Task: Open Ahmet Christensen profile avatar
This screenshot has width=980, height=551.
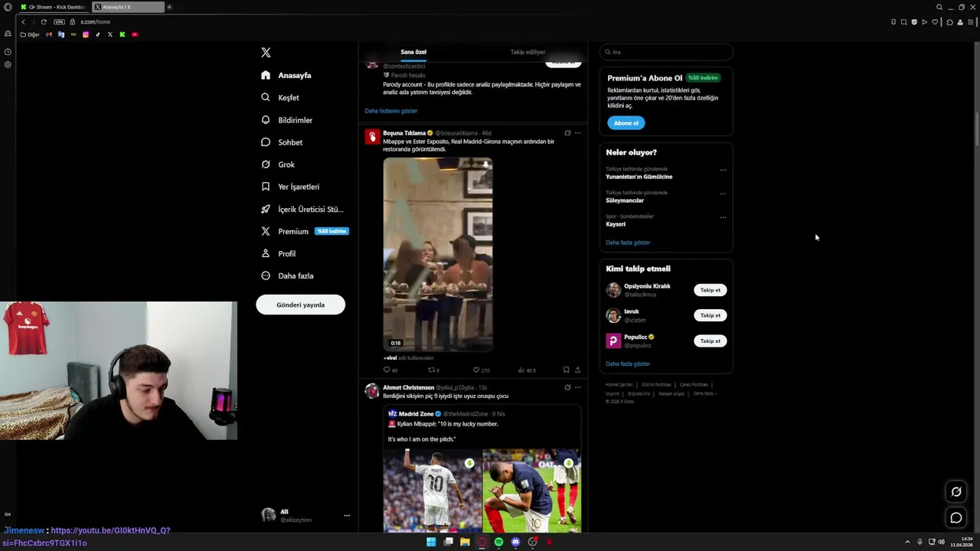Action: click(372, 392)
